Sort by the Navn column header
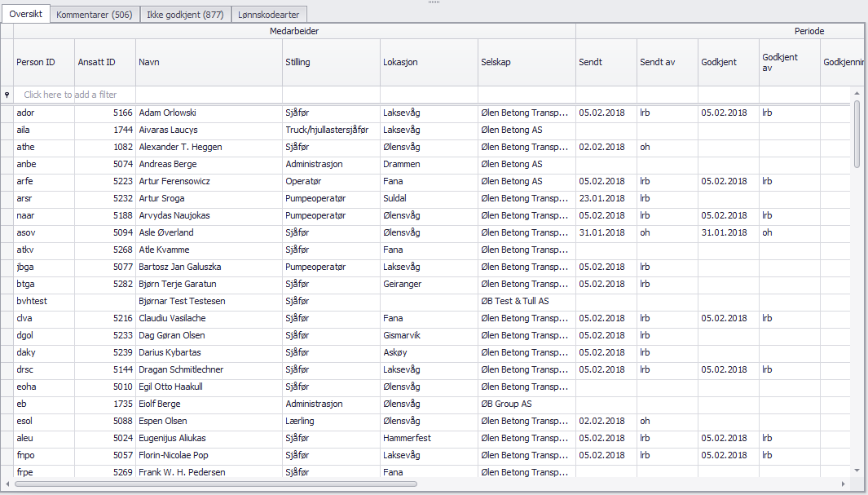 coord(209,63)
